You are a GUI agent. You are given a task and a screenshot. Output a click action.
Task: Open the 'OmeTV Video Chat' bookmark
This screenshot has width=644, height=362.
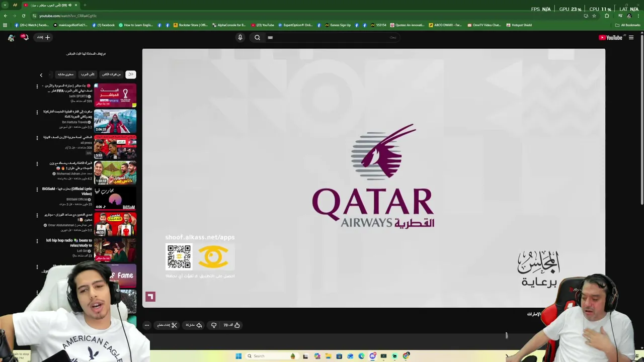point(484,25)
